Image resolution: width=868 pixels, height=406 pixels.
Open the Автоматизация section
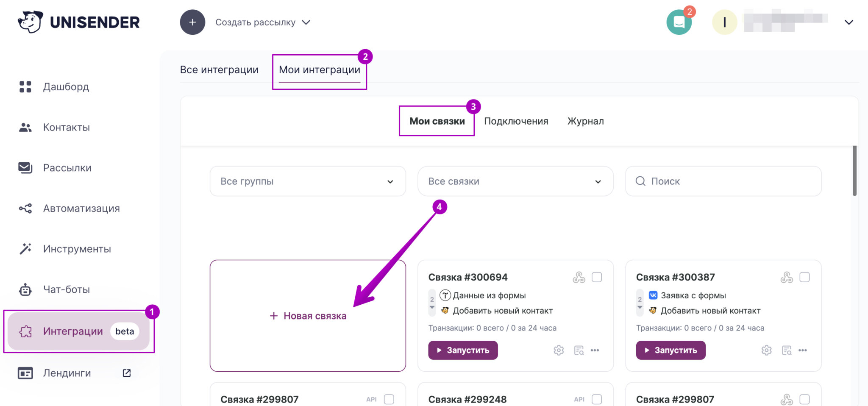tap(81, 208)
